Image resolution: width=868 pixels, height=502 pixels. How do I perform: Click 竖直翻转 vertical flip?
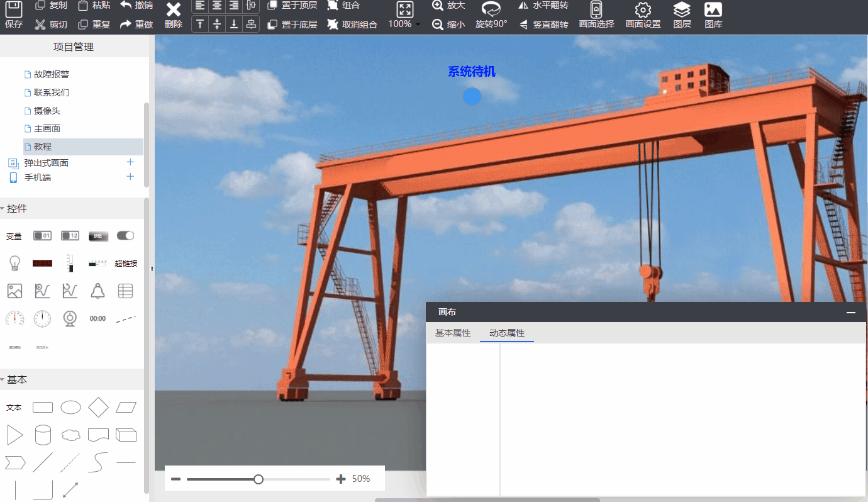coord(543,25)
